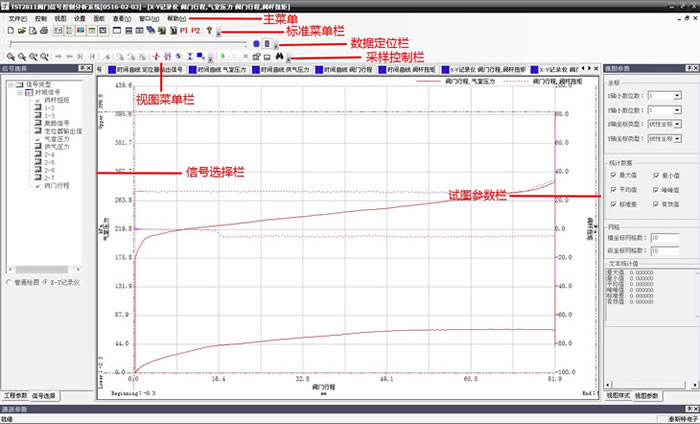Open the 文件(F) menu
The height and width of the screenshot is (424, 700).
(x=18, y=18)
